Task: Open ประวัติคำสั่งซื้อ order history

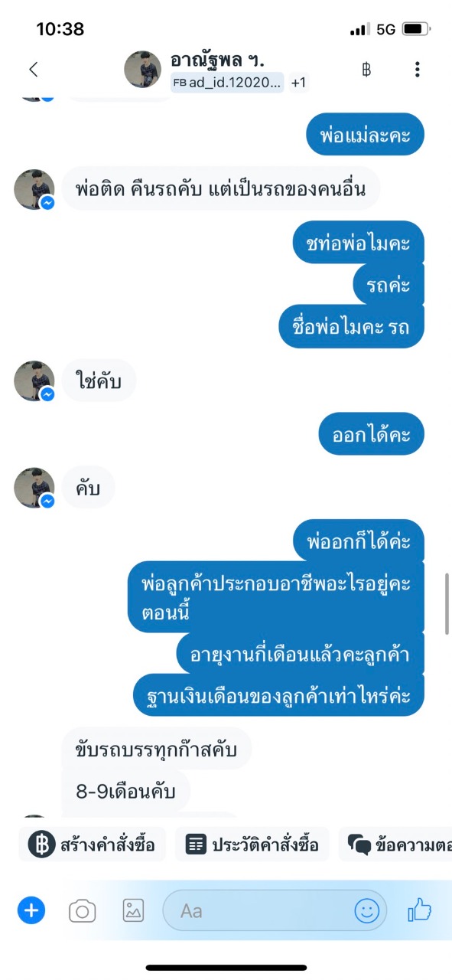Action: [x=252, y=844]
